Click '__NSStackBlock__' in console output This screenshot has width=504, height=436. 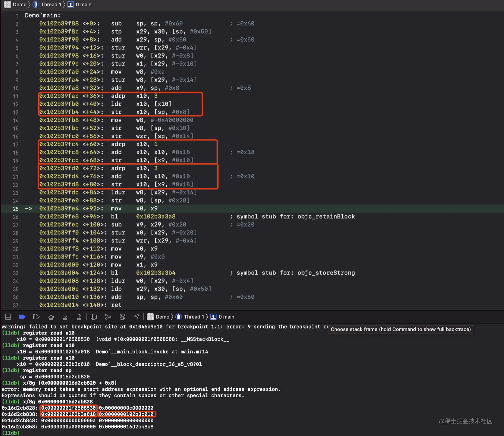click(205, 339)
